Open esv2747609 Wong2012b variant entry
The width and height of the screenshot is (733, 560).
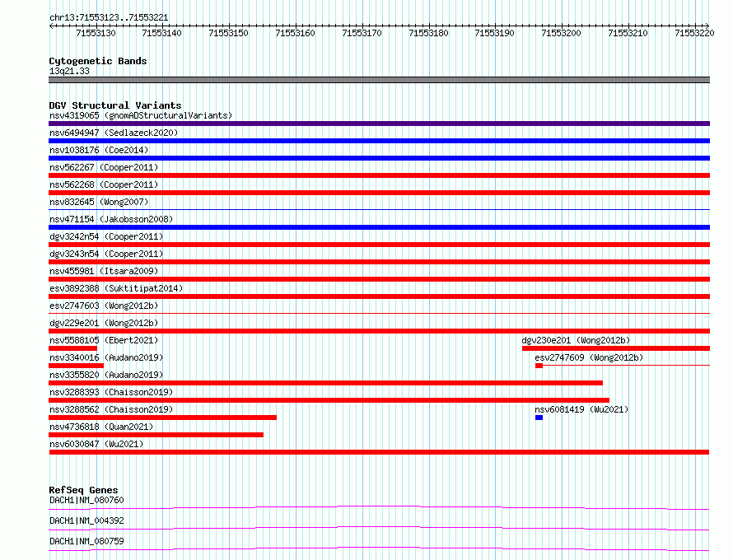pyautogui.click(x=589, y=357)
